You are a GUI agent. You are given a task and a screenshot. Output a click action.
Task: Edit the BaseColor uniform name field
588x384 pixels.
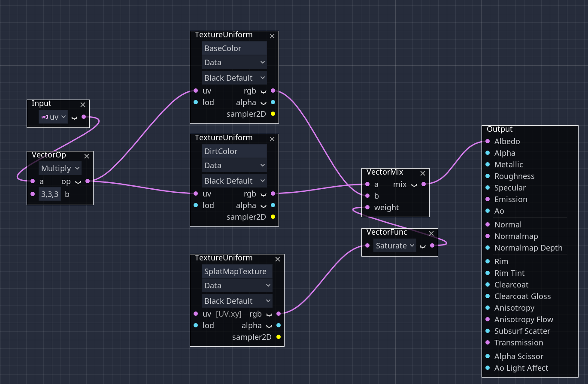pyautogui.click(x=234, y=48)
